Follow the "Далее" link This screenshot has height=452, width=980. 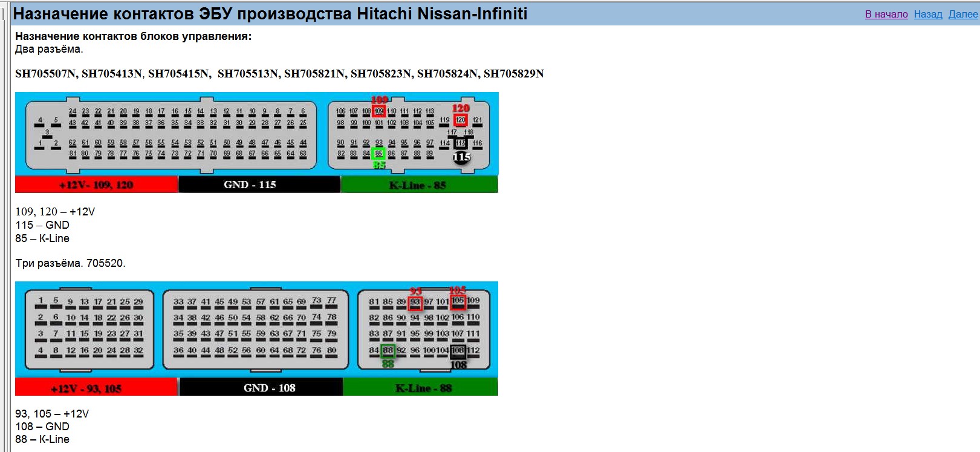[962, 14]
